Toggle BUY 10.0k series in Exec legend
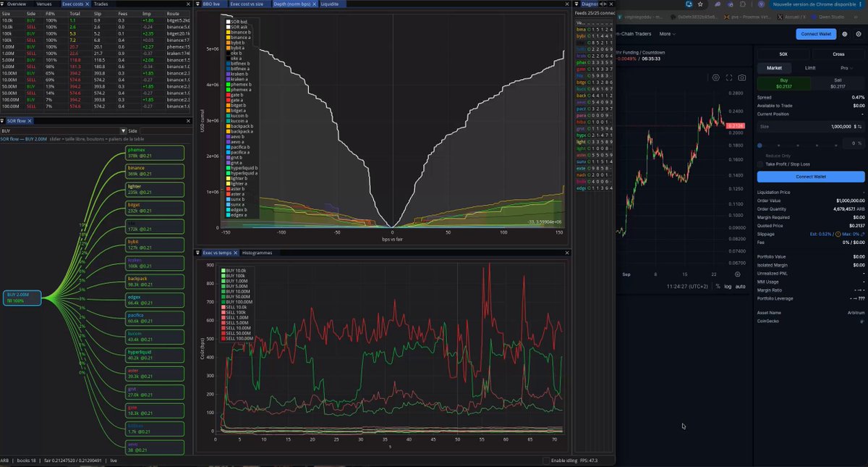This screenshot has width=868, height=467. coord(235,269)
